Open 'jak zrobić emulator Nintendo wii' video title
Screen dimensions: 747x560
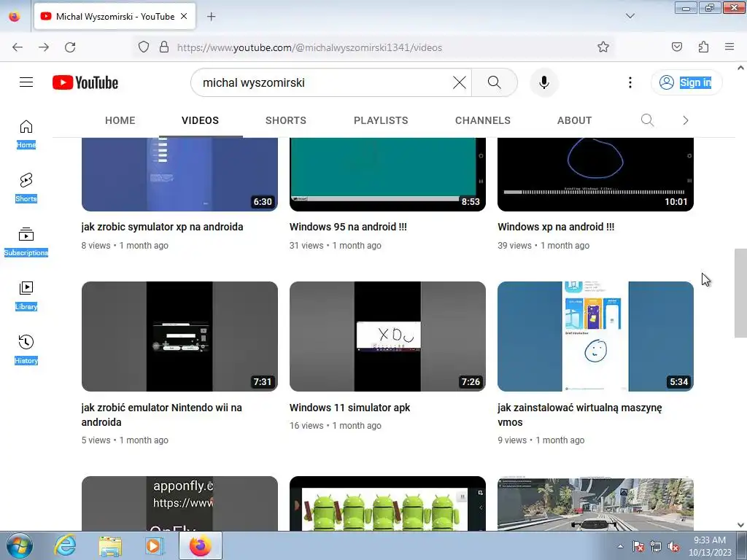161,415
